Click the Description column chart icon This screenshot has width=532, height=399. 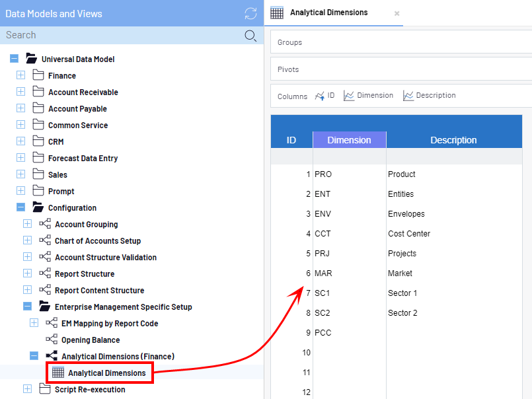(408, 96)
